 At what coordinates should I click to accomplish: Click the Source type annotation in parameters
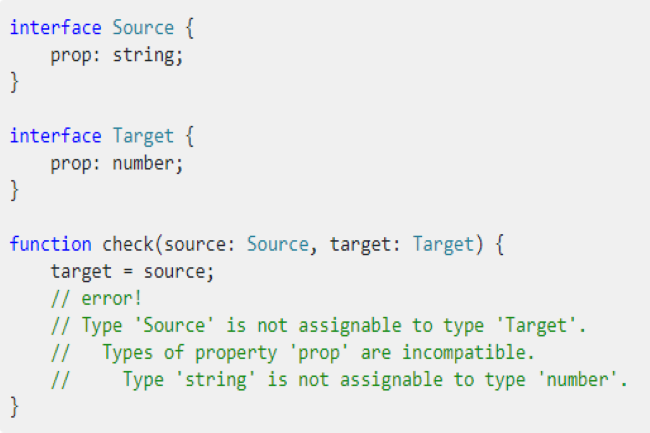point(278,244)
